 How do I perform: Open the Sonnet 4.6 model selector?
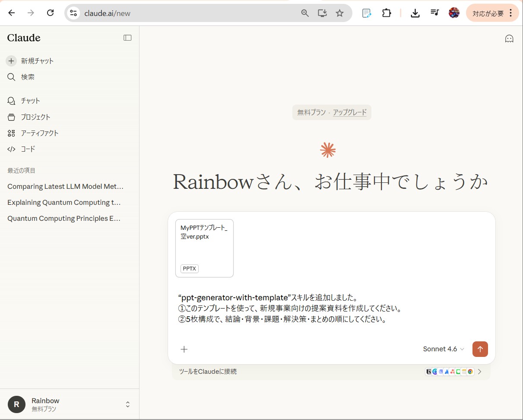443,349
